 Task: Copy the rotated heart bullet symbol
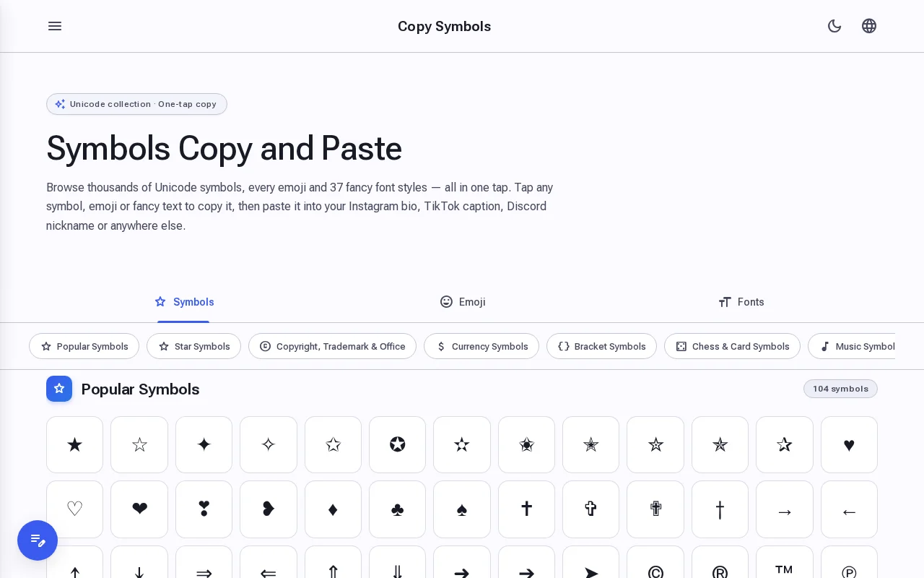pyautogui.click(x=269, y=509)
